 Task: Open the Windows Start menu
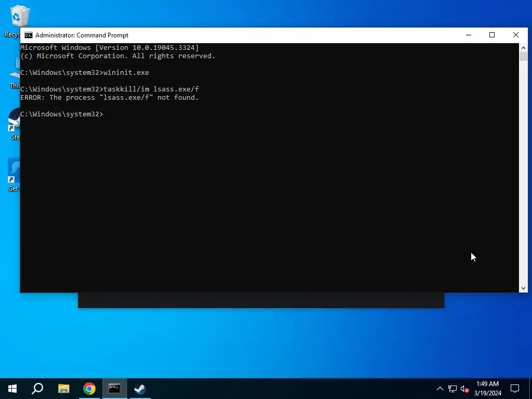[x=12, y=389]
